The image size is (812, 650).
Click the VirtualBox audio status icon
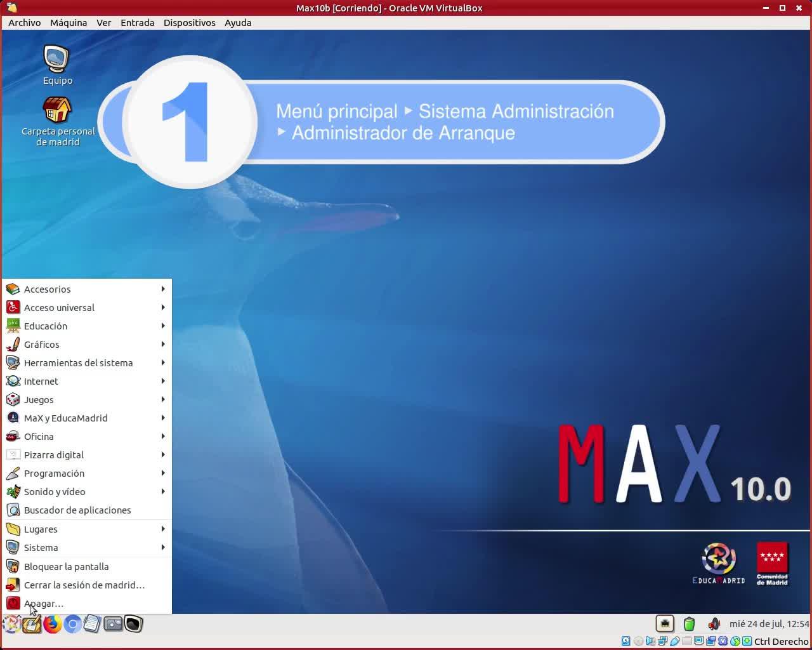[x=650, y=641]
